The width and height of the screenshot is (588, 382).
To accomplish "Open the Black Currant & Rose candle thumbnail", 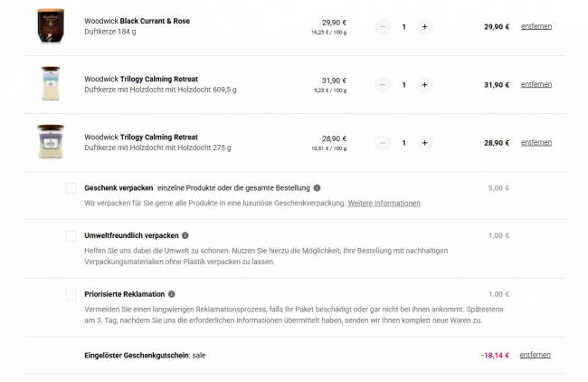I will pyautogui.click(x=51, y=25).
